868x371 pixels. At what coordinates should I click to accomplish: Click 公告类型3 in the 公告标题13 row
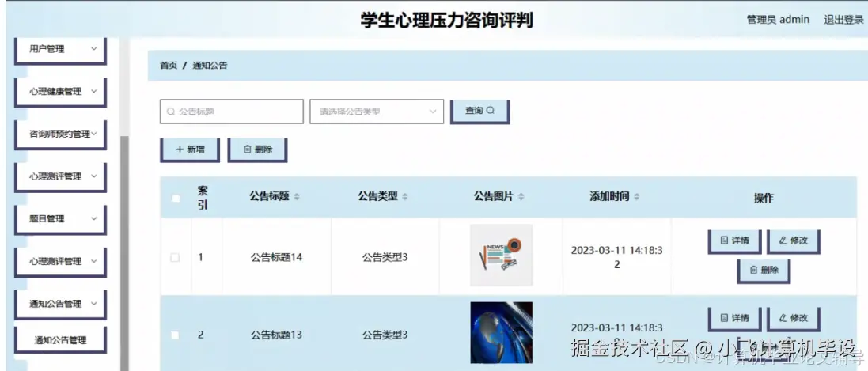pos(385,335)
